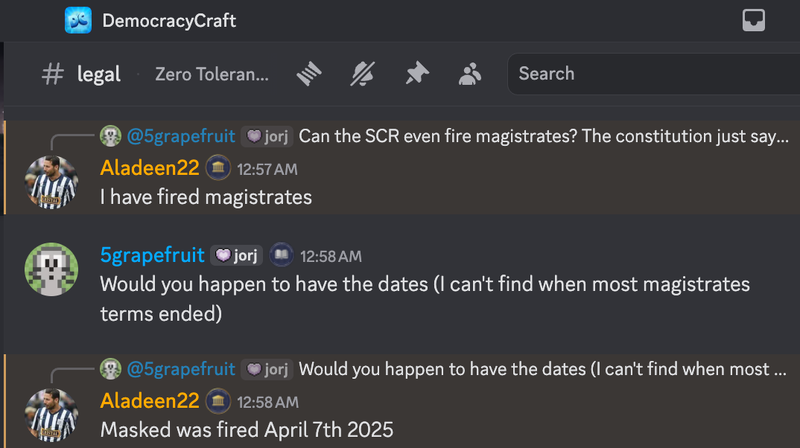This screenshot has width=800, height=448.
Task: Open Aladeen22 avatar on Masked was fired message
Action: [52, 415]
